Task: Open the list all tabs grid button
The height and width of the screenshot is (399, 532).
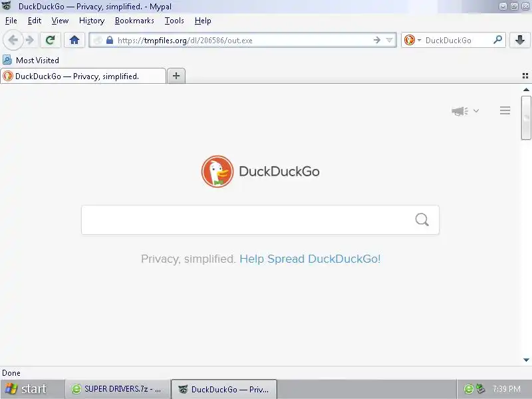Action: pos(525,76)
